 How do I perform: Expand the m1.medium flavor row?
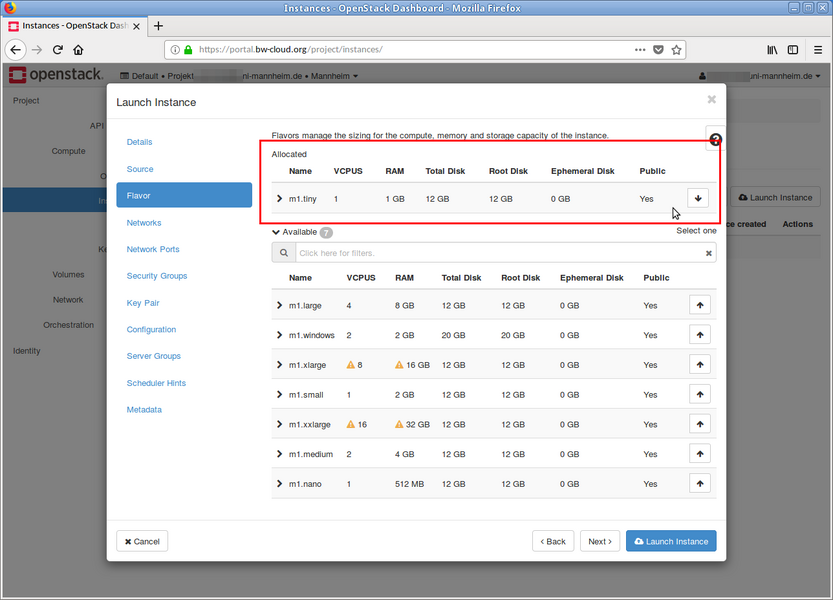[280, 454]
